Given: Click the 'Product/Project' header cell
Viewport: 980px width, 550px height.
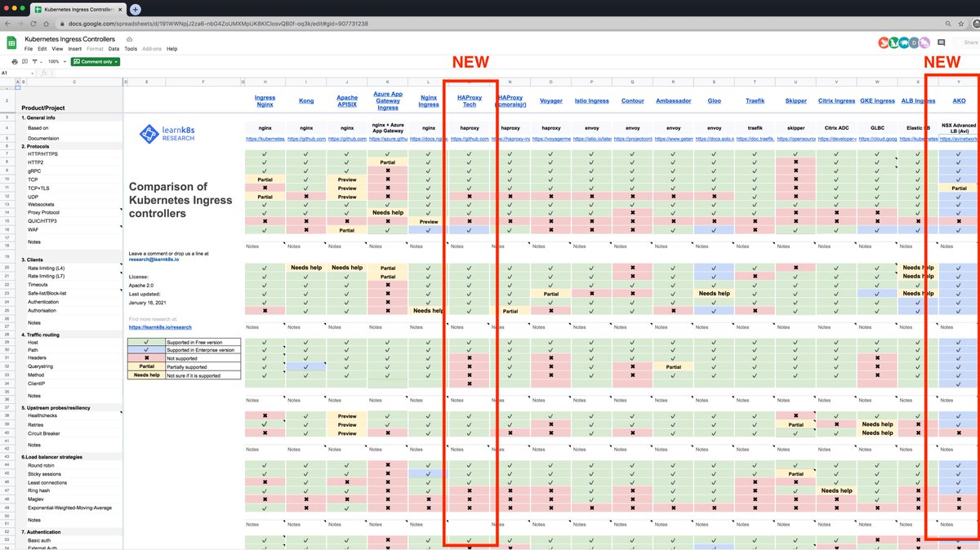Looking at the screenshot, I should coord(43,108).
